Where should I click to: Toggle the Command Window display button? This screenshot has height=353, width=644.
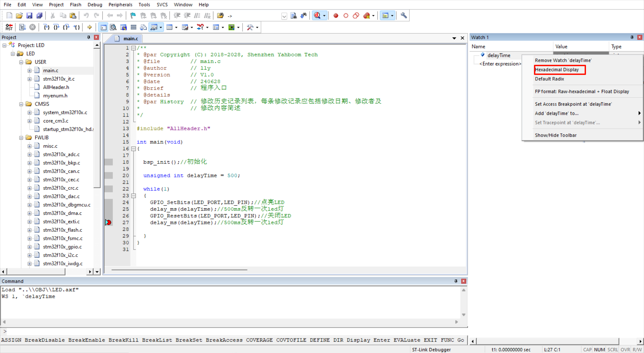(103, 27)
